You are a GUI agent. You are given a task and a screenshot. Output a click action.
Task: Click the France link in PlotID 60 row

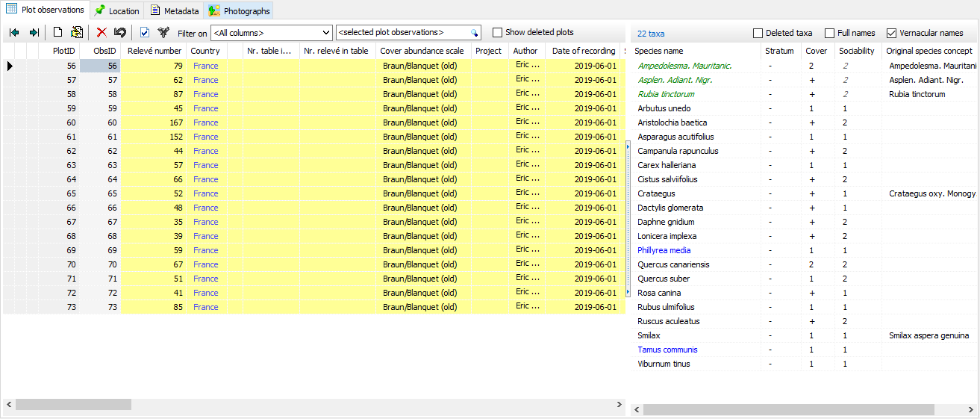click(205, 122)
